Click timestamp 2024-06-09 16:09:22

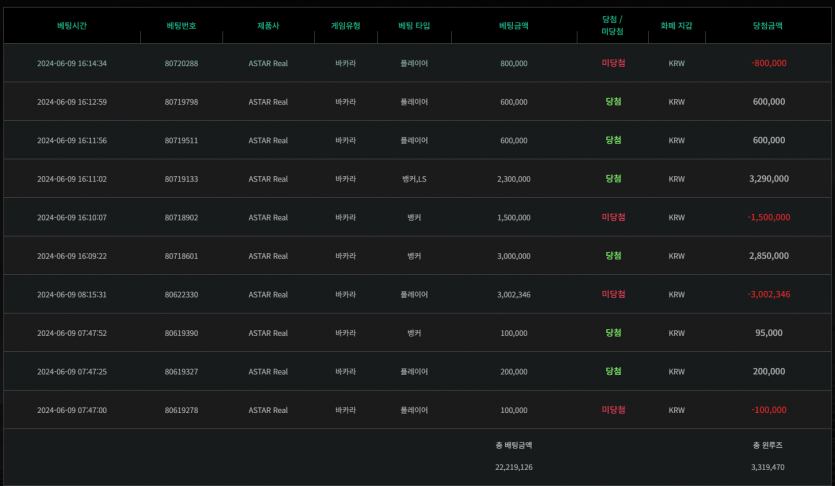tap(72, 256)
